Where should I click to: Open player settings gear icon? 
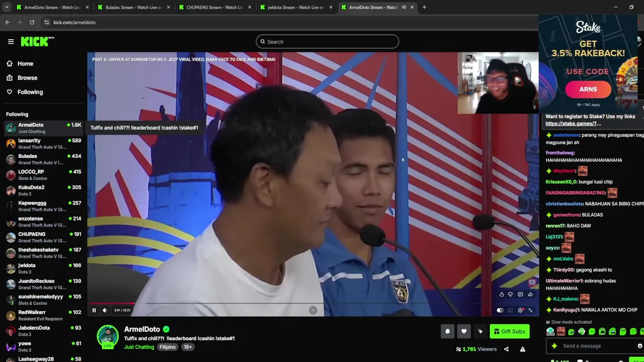(521, 310)
